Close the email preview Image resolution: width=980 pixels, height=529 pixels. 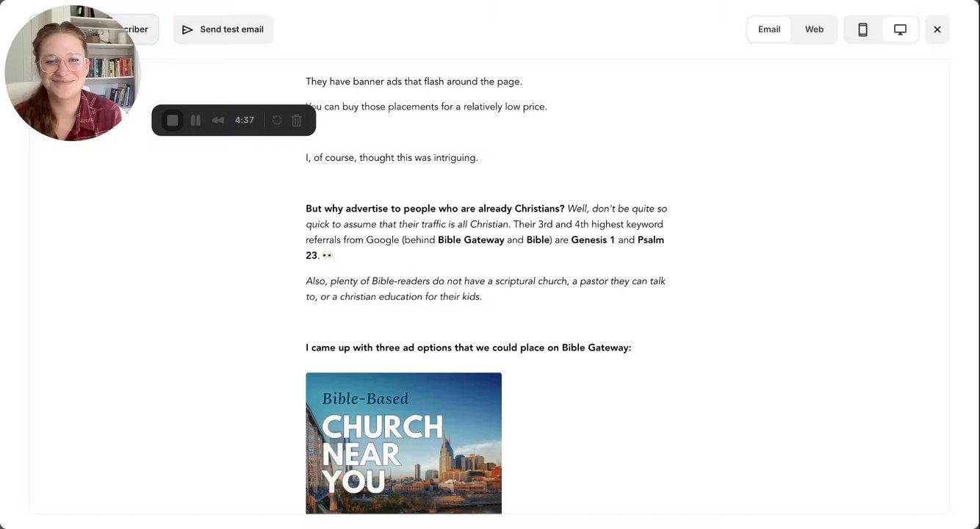point(937,29)
